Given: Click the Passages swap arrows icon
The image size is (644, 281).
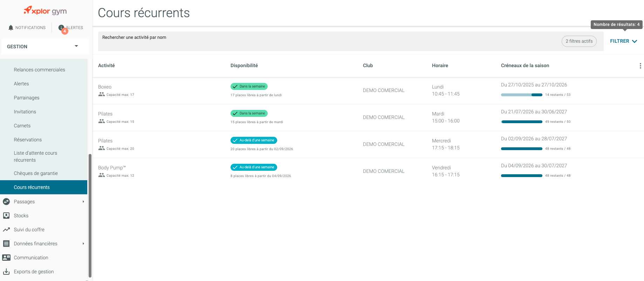Looking at the screenshot, I should (6, 202).
